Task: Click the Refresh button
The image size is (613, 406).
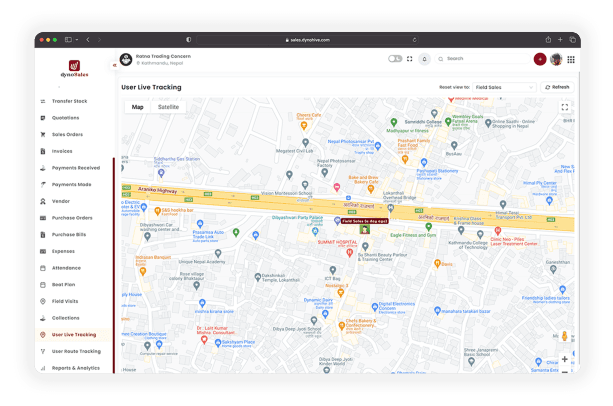Action: pos(557,87)
